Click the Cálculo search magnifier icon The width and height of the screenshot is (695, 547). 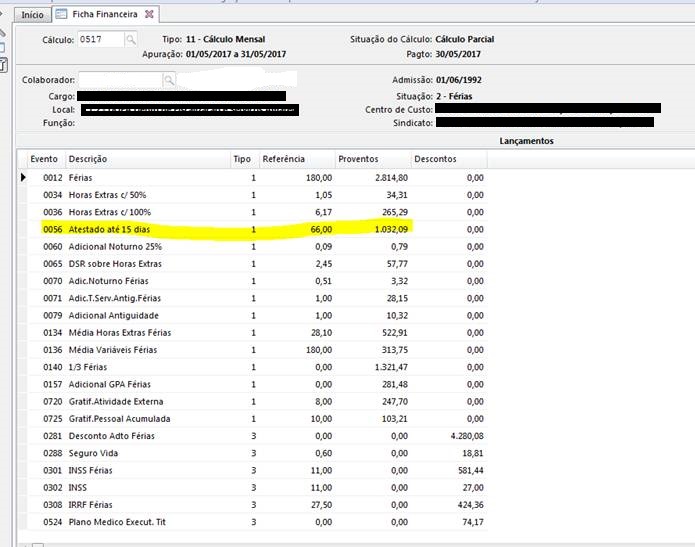(x=131, y=39)
